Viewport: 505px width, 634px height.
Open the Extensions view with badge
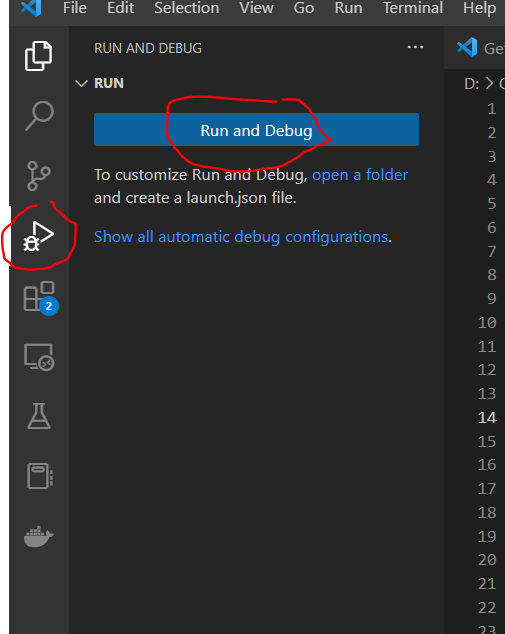click(x=40, y=298)
